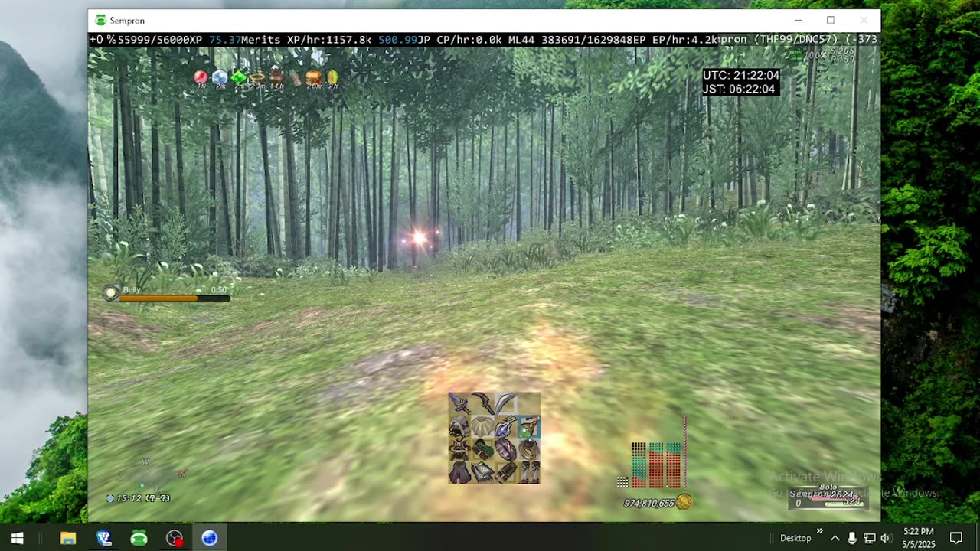Open the 5:22 PM taskbar clock

(919, 538)
